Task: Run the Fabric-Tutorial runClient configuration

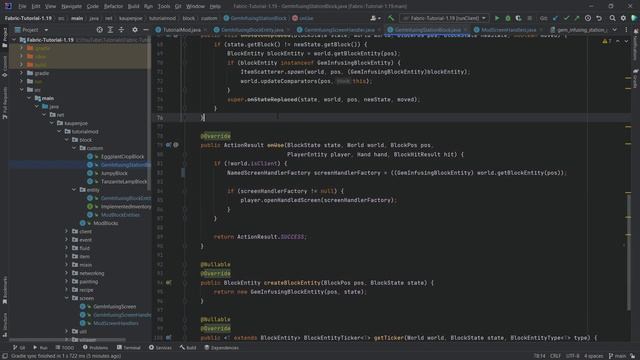Action: click(497, 18)
